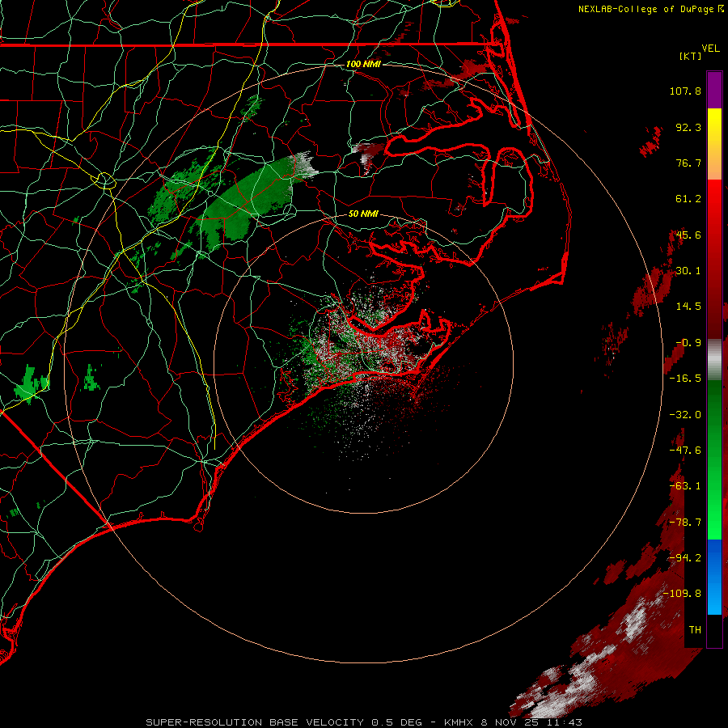Click the -63.1 legend value
The width and height of the screenshot is (728, 728).
tap(685, 486)
